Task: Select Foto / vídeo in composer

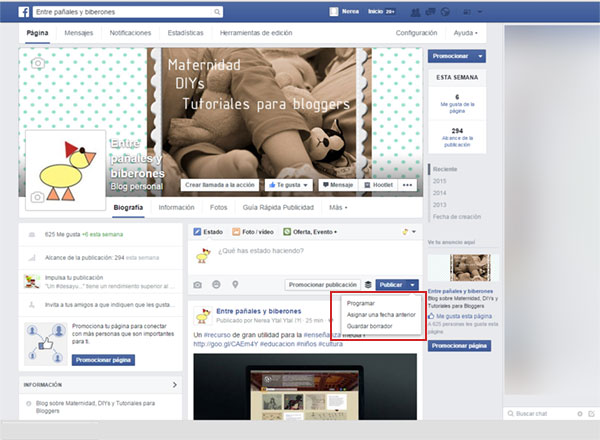Action: point(253,232)
